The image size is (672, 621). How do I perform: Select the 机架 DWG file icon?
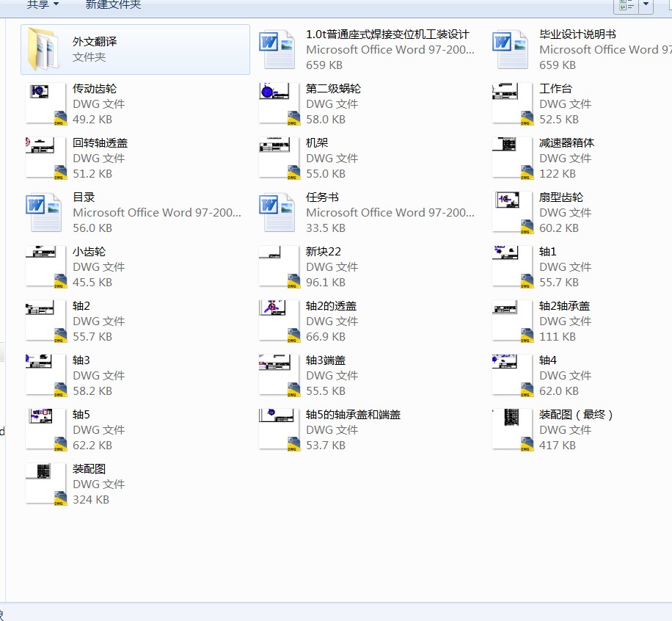pyautogui.click(x=280, y=159)
